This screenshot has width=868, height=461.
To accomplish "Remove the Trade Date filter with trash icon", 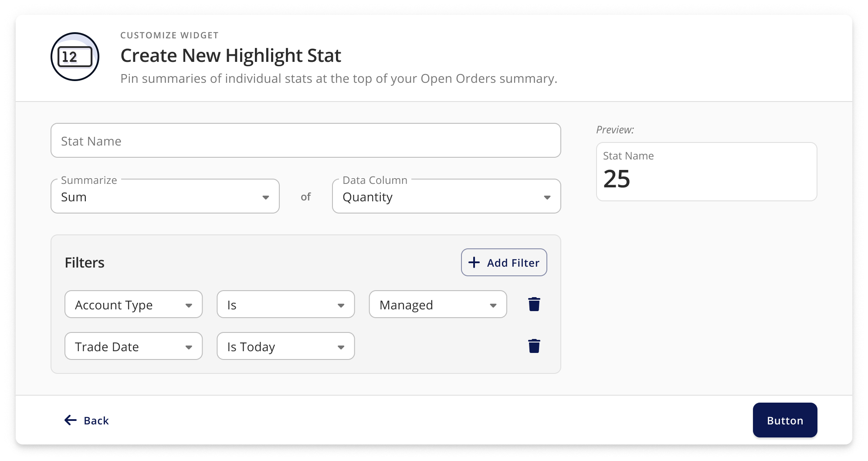I will [534, 346].
